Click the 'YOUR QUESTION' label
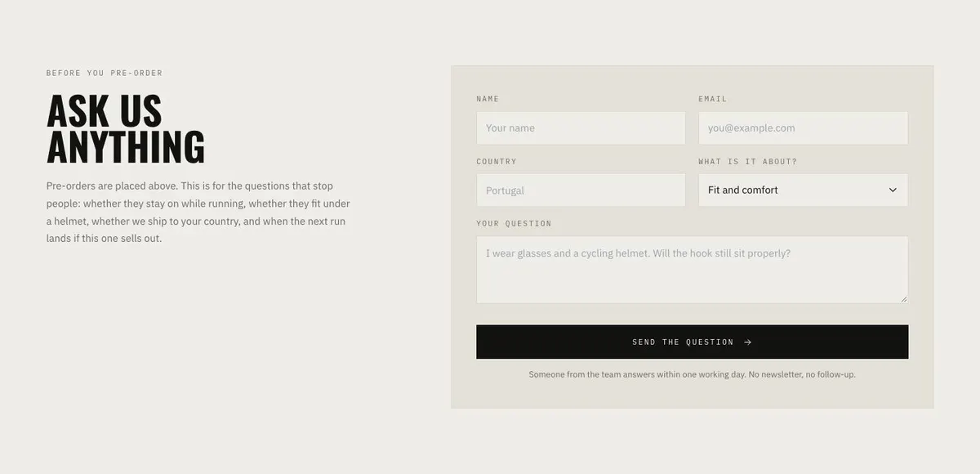The height and width of the screenshot is (474, 980). (514, 224)
